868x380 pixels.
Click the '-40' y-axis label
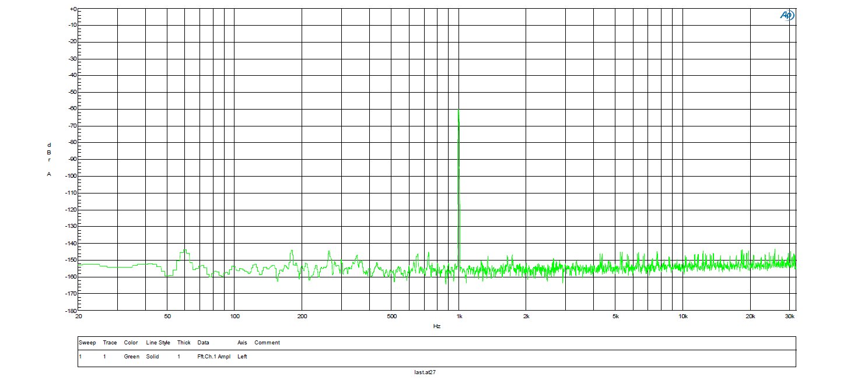tap(73, 76)
